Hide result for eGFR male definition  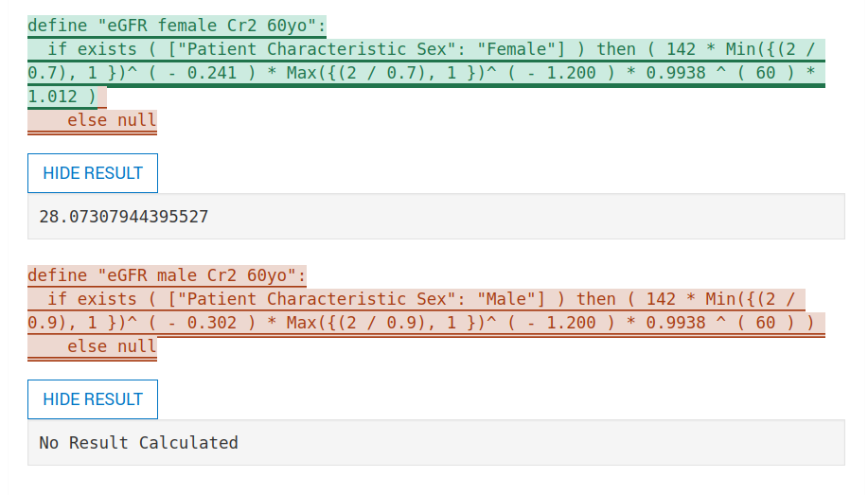coord(93,399)
